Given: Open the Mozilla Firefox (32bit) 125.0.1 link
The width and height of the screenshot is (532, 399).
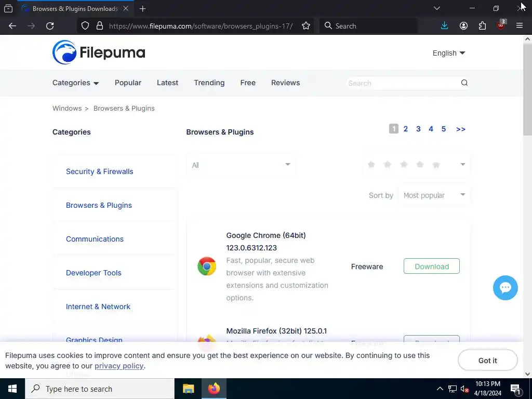Looking at the screenshot, I should (276, 331).
